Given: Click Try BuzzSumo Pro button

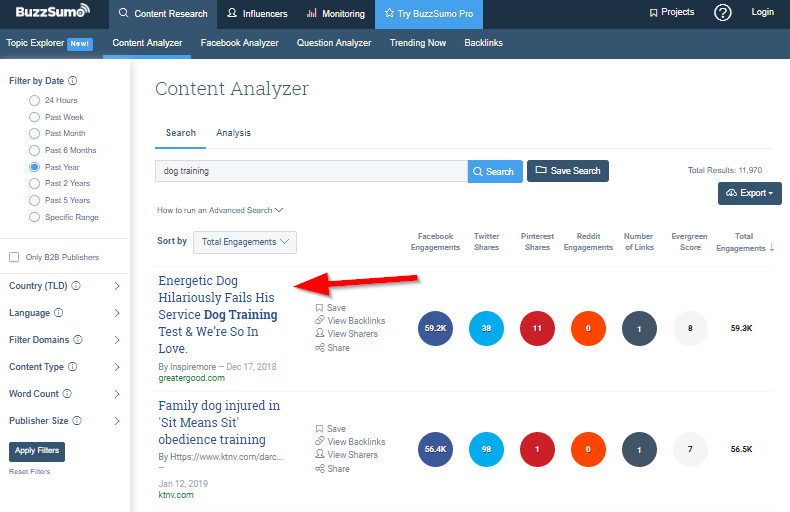Looking at the screenshot, I should click(429, 14).
